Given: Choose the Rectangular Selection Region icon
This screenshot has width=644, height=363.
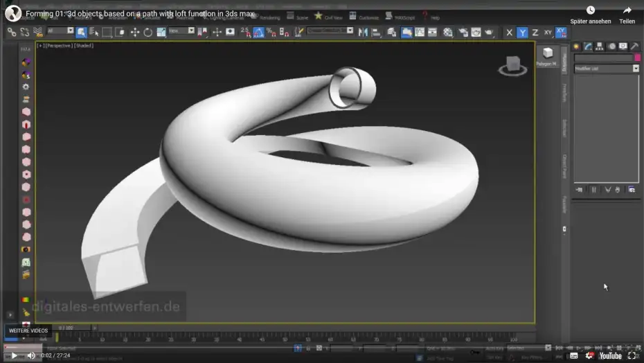Looking at the screenshot, I should [107, 32].
